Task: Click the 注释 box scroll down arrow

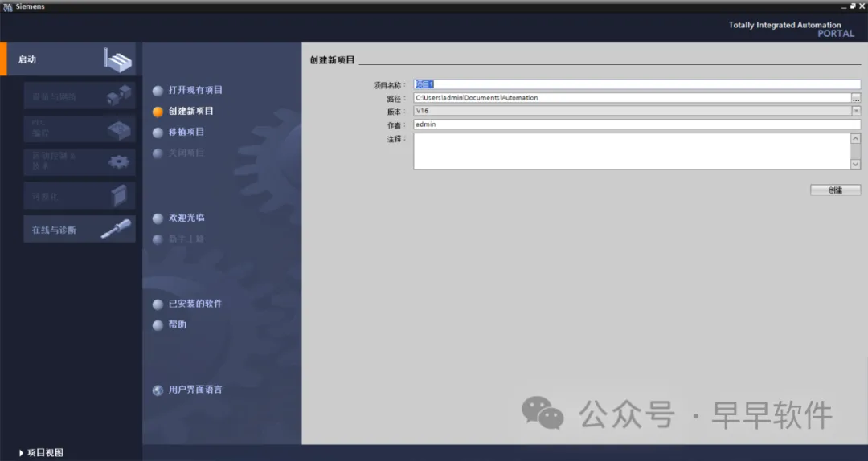Action: coord(855,165)
